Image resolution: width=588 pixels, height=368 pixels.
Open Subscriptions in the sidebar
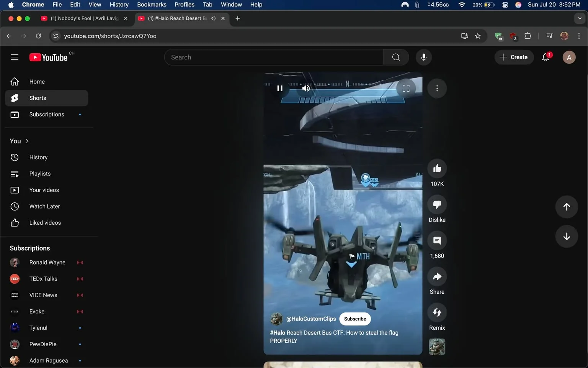(46, 114)
